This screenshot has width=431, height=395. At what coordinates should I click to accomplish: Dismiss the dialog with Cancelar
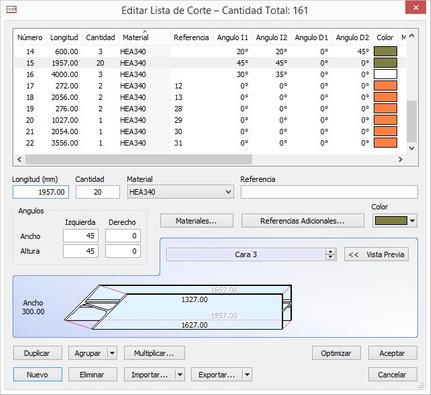click(392, 375)
